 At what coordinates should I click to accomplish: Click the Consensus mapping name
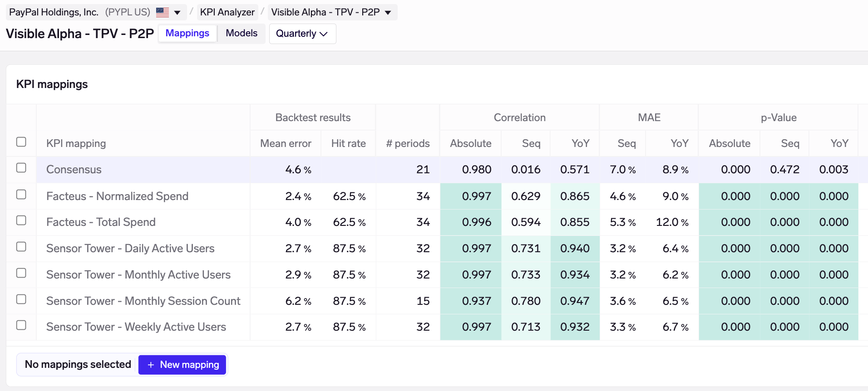coord(74,170)
